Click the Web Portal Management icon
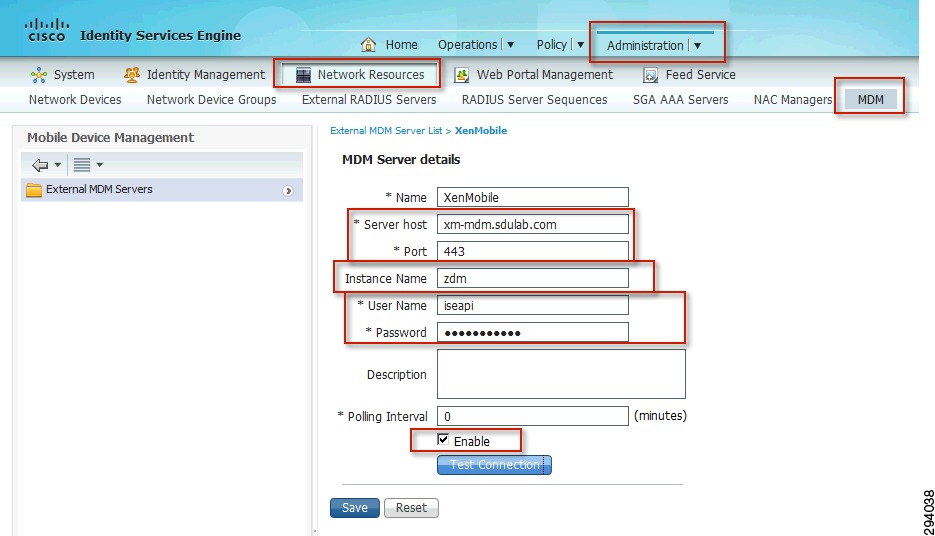Screen dimensions: 935x536 [x=461, y=75]
